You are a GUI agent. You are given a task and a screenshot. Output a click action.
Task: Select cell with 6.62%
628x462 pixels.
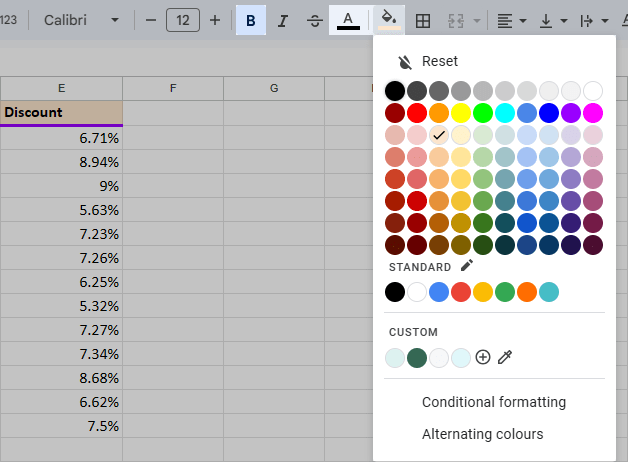(61, 402)
